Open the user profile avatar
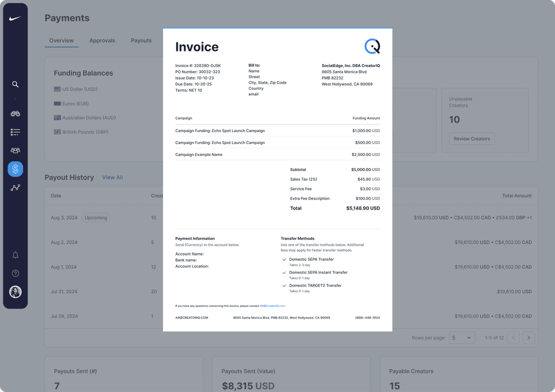This screenshot has width=555, height=392. [15, 292]
